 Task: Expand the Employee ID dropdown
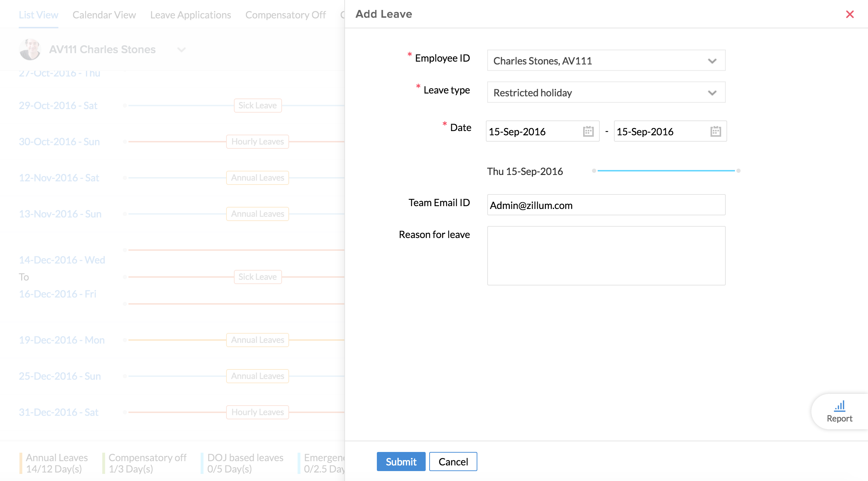[712, 61]
